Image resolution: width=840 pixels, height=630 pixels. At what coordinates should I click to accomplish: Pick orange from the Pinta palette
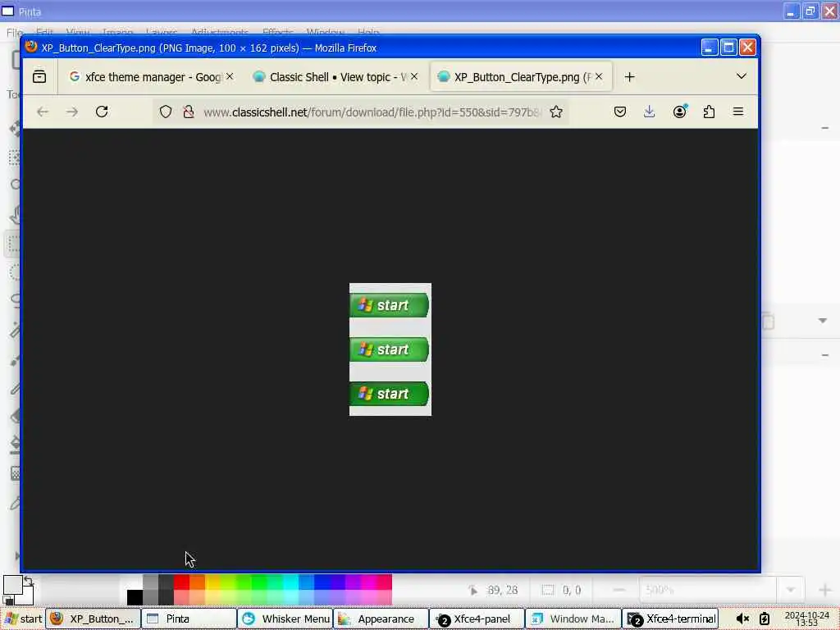(x=197, y=582)
